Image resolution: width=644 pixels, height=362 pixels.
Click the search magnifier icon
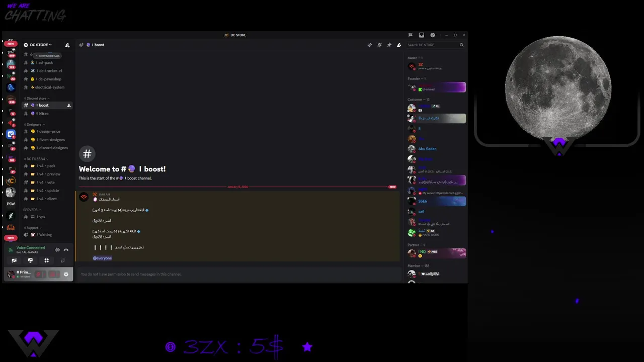461,45
